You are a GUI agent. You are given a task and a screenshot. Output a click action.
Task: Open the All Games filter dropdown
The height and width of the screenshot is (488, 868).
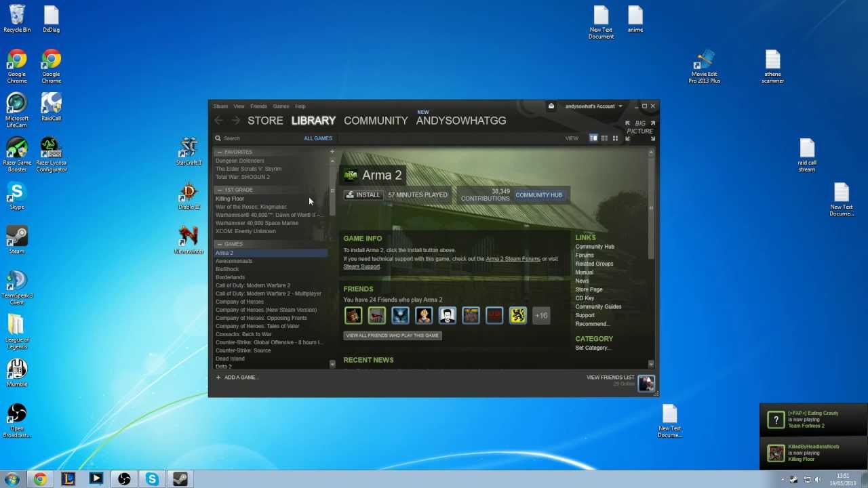point(317,138)
